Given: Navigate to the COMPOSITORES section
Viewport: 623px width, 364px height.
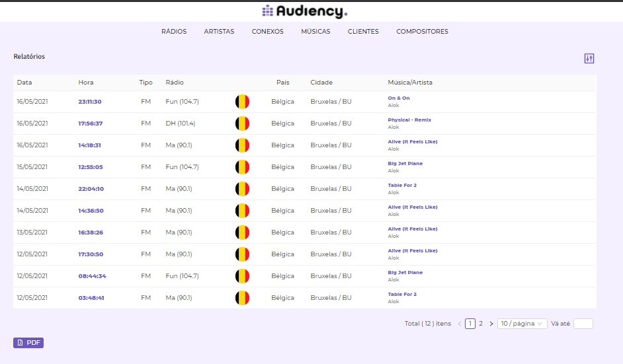Looking at the screenshot, I should 422,32.
